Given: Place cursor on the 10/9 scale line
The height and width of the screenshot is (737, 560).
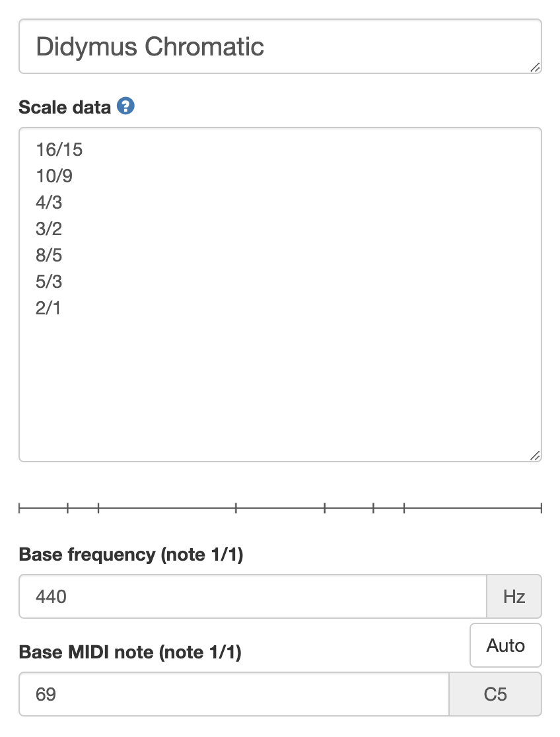Looking at the screenshot, I should pos(54,176).
